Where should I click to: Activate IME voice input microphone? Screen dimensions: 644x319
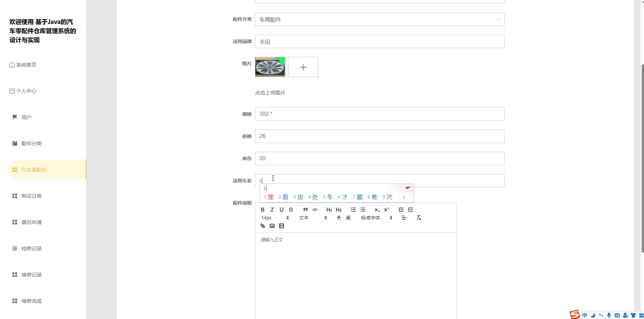point(609,315)
